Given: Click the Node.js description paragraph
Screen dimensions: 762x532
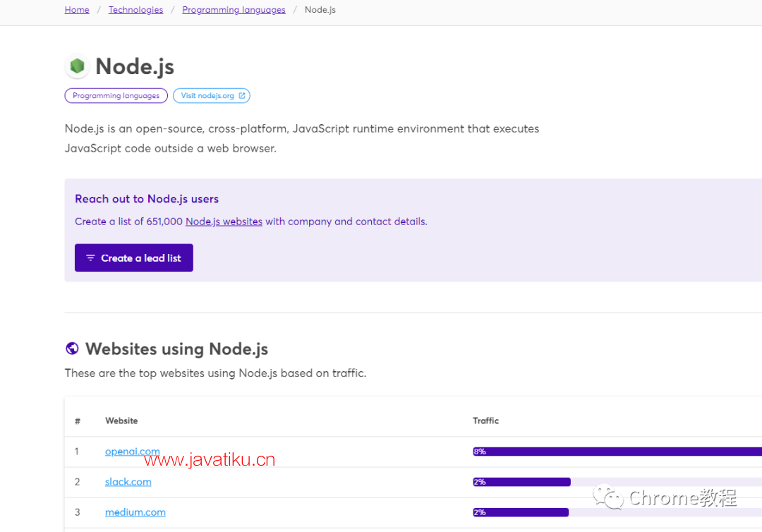Looking at the screenshot, I should (302, 138).
